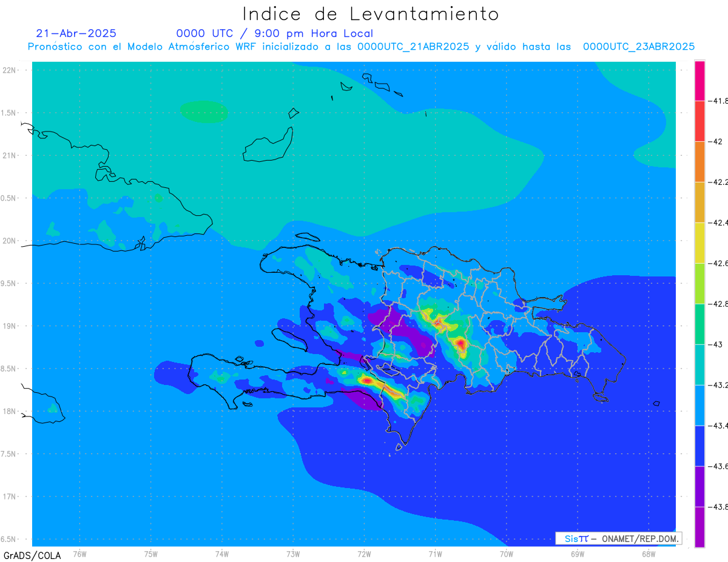
Task: Click the '-42.8' legend value
Action: coord(718,304)
